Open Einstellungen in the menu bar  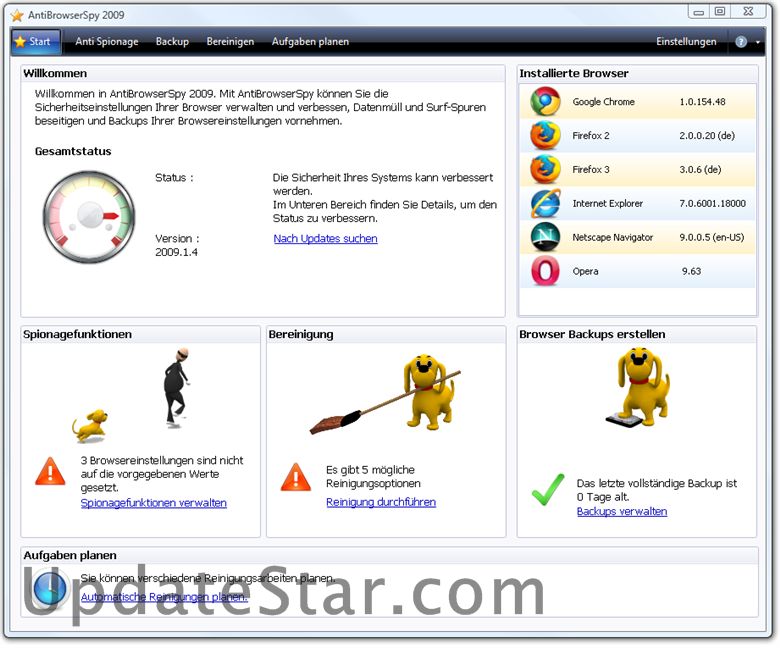pyautogui.click(x=686, y=42)
